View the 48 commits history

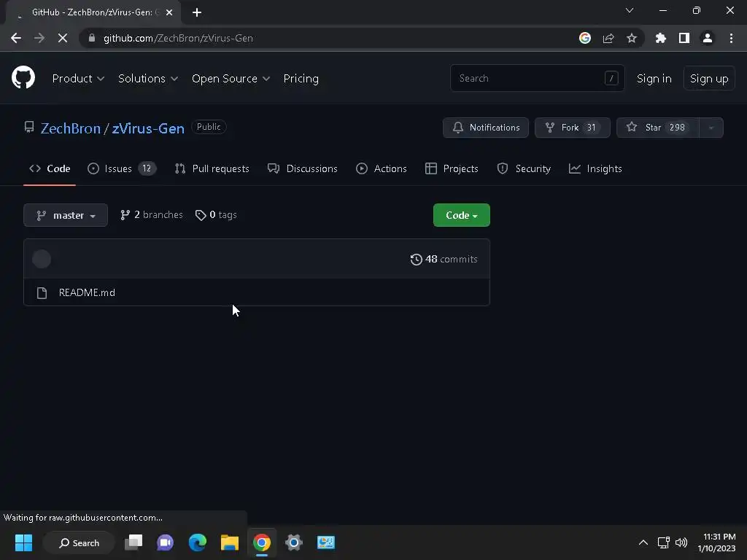point(444,259)
